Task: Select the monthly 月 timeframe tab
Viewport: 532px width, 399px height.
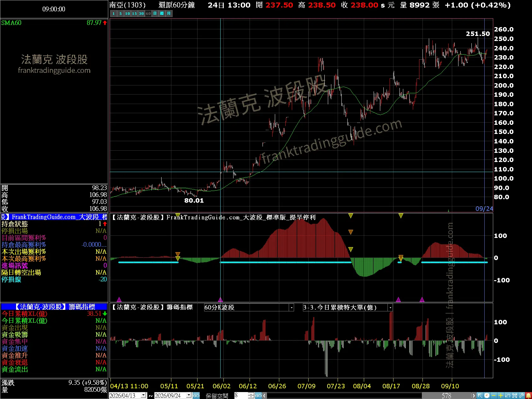Action: click(x=169, y=14)
